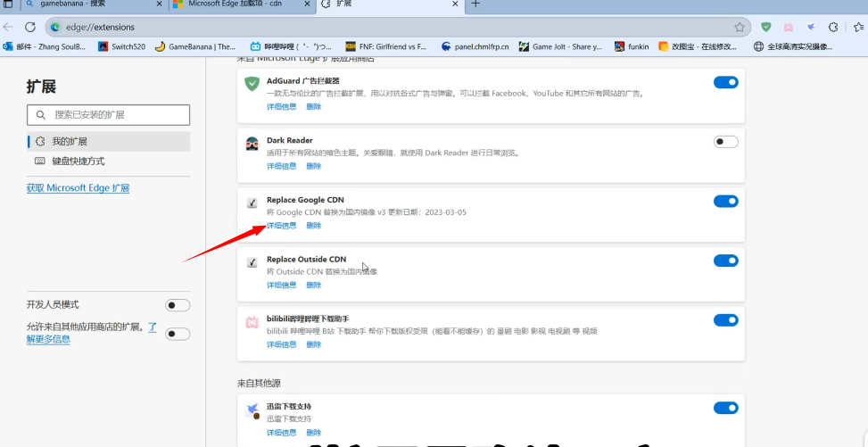The height and width of the screenshot is (447, 868).
Task: Open the GameBanana bookmark
Action: [195, 47]
